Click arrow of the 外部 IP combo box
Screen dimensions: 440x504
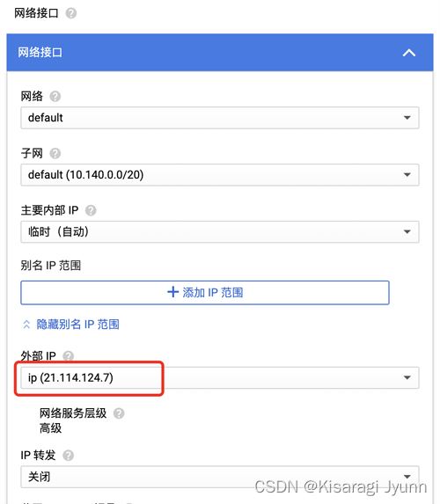(x=407, y=377)
